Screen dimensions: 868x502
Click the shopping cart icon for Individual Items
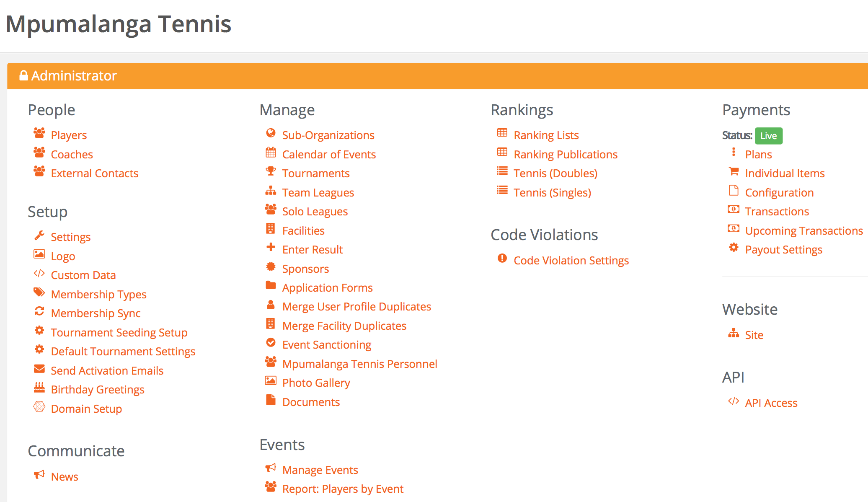point(734,171)
